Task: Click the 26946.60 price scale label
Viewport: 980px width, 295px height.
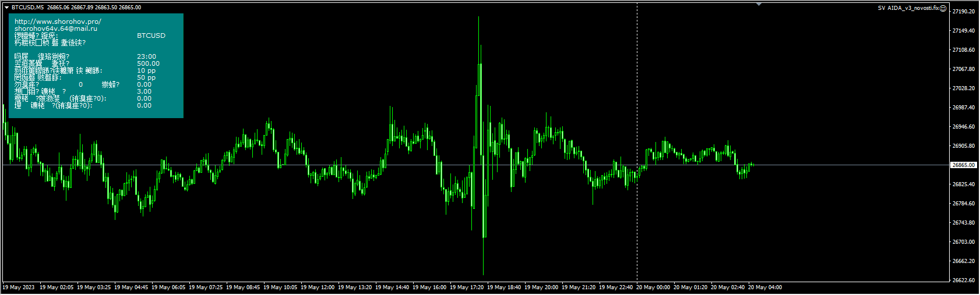Action: (x=964, y=127)
